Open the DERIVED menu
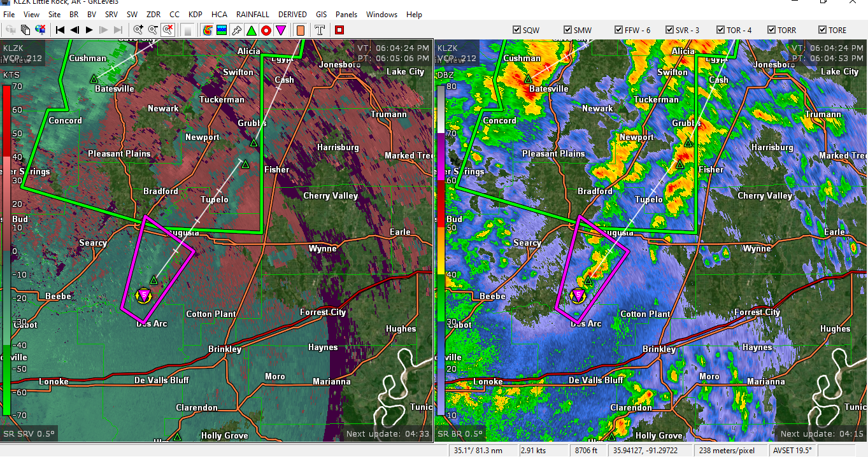Image resolution: width=868 pixels, height=457 pixels. [x=292, y=15]
